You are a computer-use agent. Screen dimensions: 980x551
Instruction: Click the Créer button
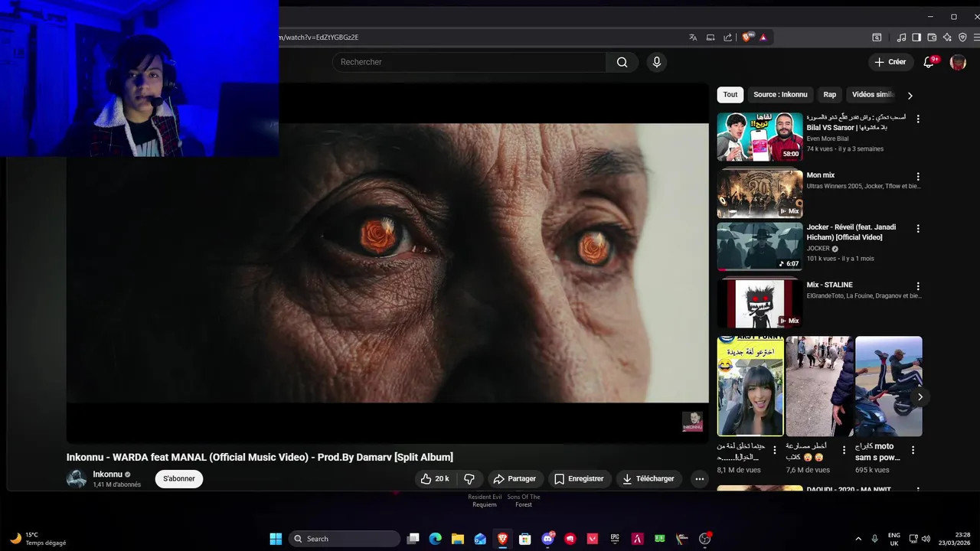891,62
